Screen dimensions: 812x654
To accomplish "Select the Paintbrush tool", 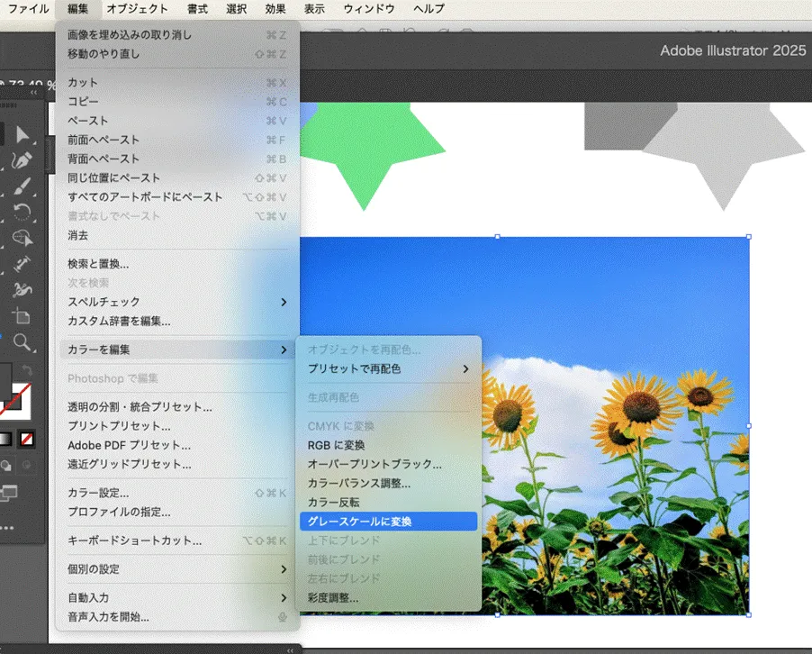I will pyautogui.click(x=23, y=186).
